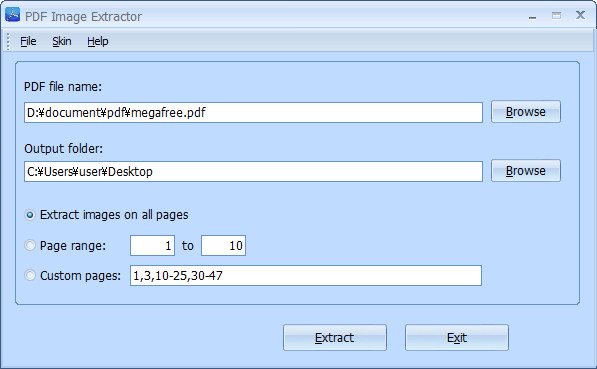Select the Custom pages radio option
Viewport: 597px width, 369px height.
point(30,275)
